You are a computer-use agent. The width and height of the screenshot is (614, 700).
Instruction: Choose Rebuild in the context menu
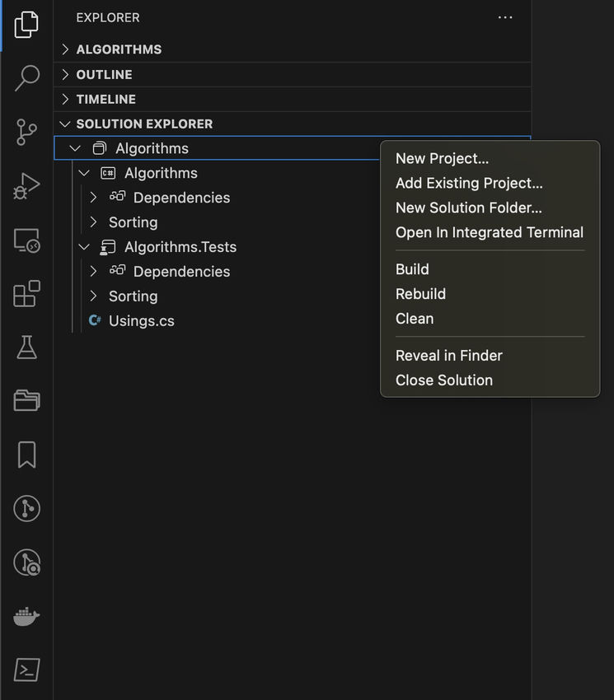[x=420, y=294]
